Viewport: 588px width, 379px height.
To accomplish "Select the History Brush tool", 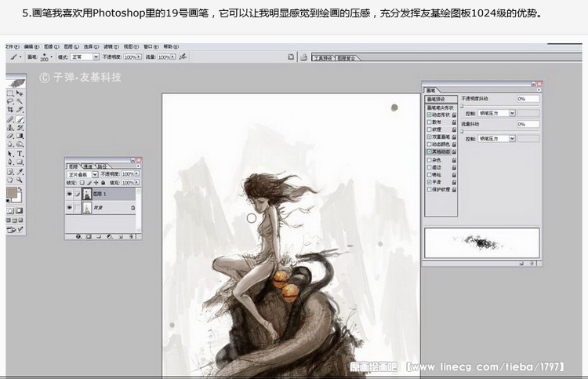I will (20, 128).
